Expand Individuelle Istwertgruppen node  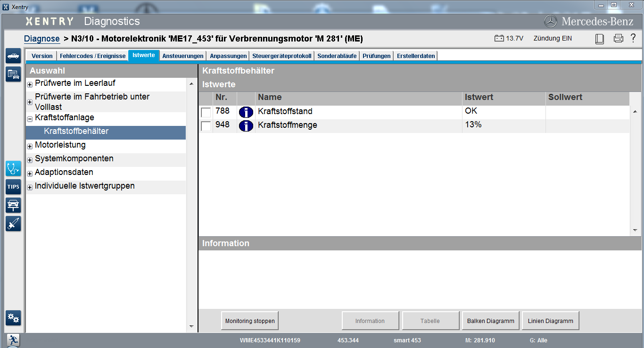pos(30,188)
